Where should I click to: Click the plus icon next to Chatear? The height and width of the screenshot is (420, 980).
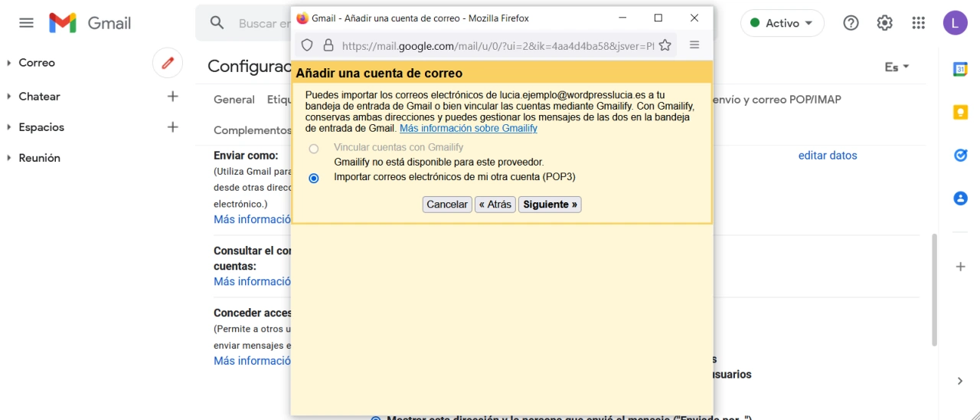click(172, 97)
